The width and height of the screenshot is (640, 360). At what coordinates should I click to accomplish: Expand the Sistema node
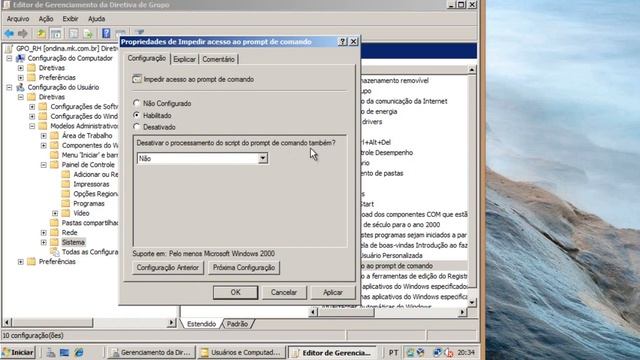click(x=44, y=242)
